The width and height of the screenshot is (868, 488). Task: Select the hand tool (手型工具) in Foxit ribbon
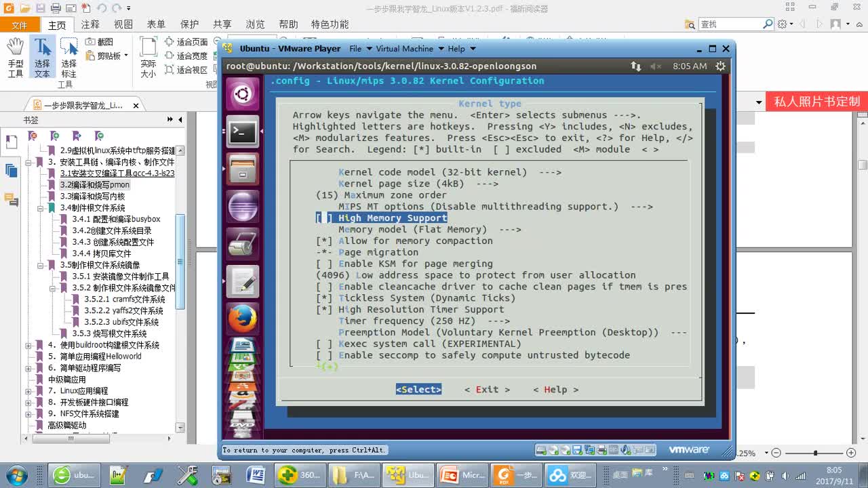tap(15, 58)
